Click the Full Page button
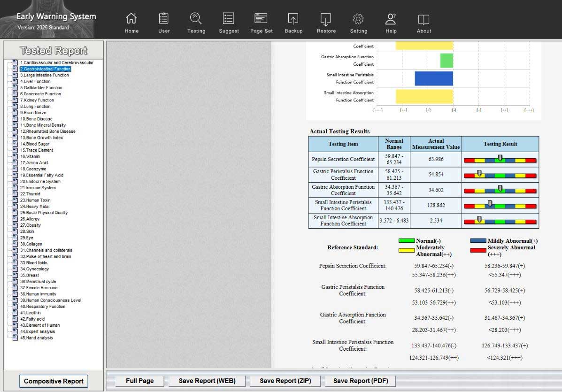The image size is (562, 392). pos(139,381)
